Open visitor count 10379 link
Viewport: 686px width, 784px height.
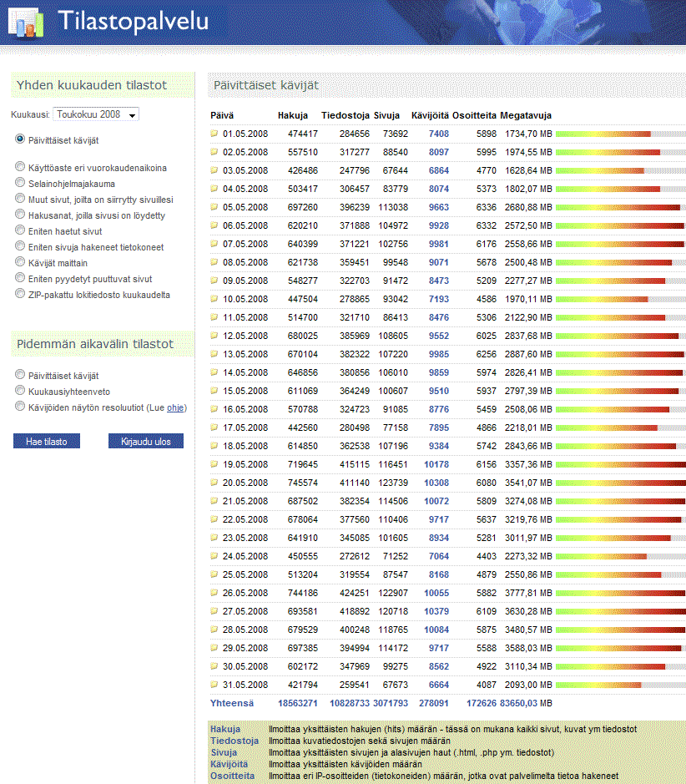pos(436,611)
